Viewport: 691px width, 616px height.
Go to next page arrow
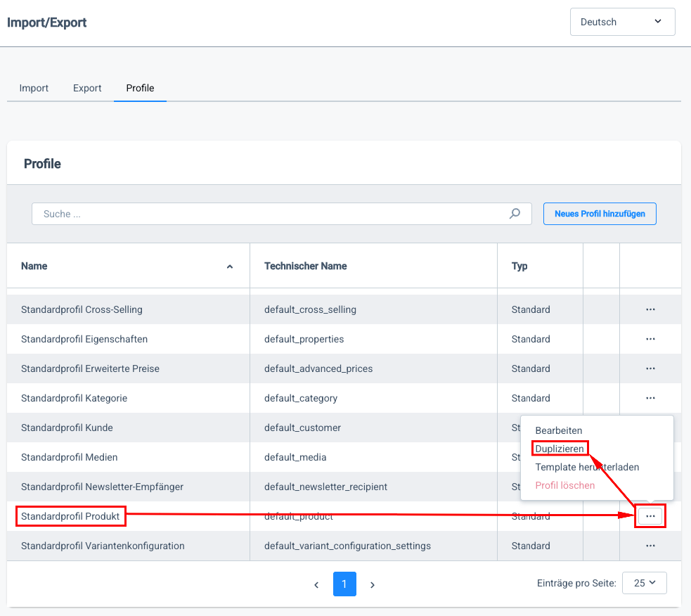pyautogui.click(x=373, y=584)
